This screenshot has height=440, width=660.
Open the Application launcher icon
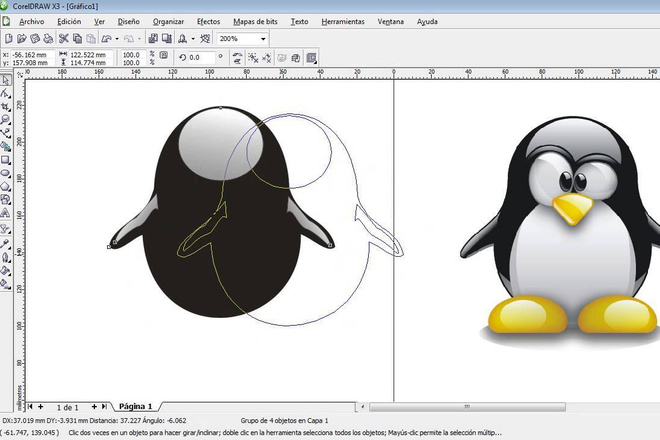point(182,39)
